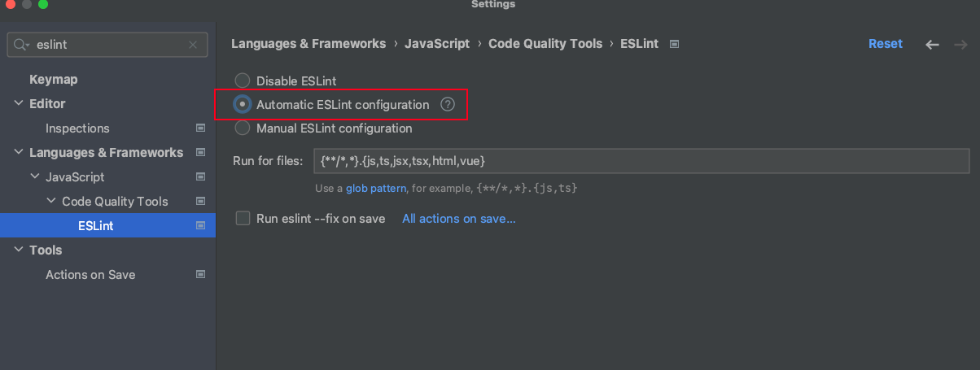Screen dimensions: 980x370
Task: Click Code Quality Tools breadcrumb
Action: (x=545, y=44)
